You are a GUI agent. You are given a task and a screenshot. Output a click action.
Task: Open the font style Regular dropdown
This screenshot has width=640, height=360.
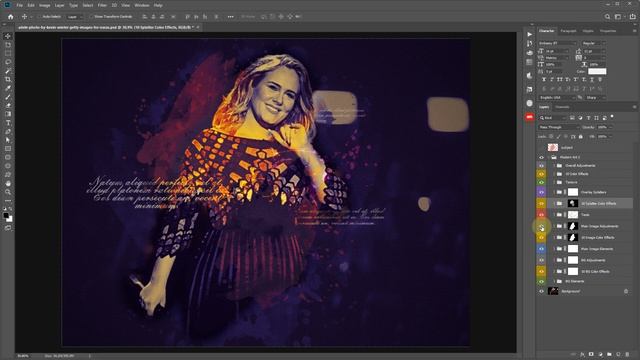593,43
